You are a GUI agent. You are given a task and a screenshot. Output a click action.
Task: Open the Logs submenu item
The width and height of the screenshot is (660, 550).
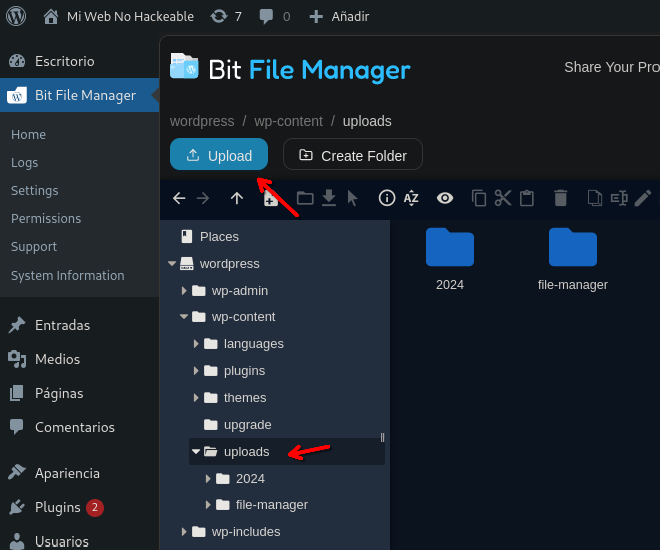click(x=25, y=162)
